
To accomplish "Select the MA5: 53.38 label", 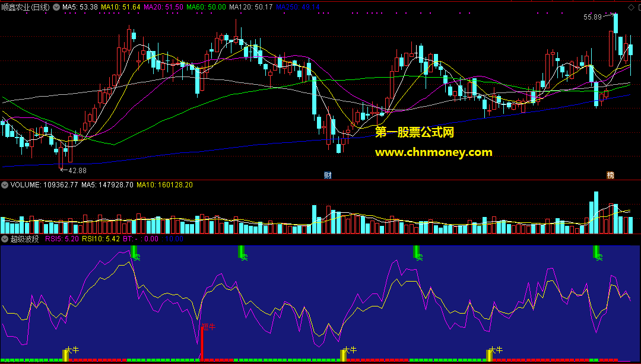I will point(80,7).
